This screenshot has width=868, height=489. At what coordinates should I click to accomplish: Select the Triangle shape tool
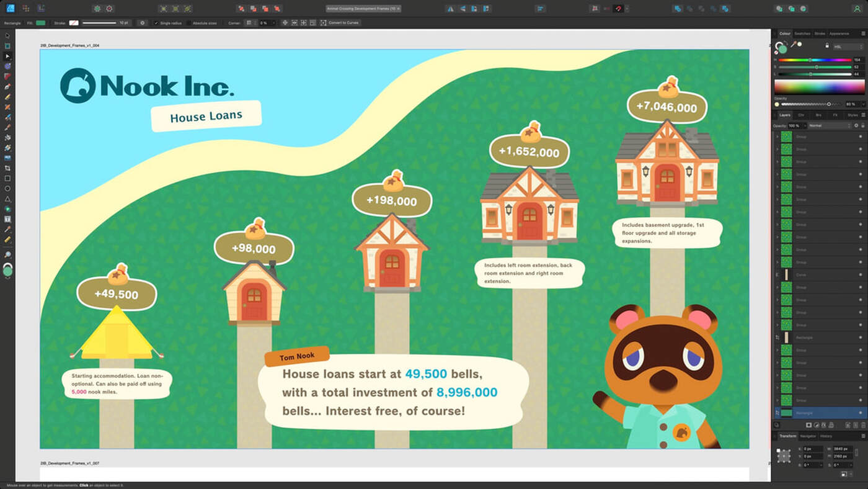click(x=7, y=199)
